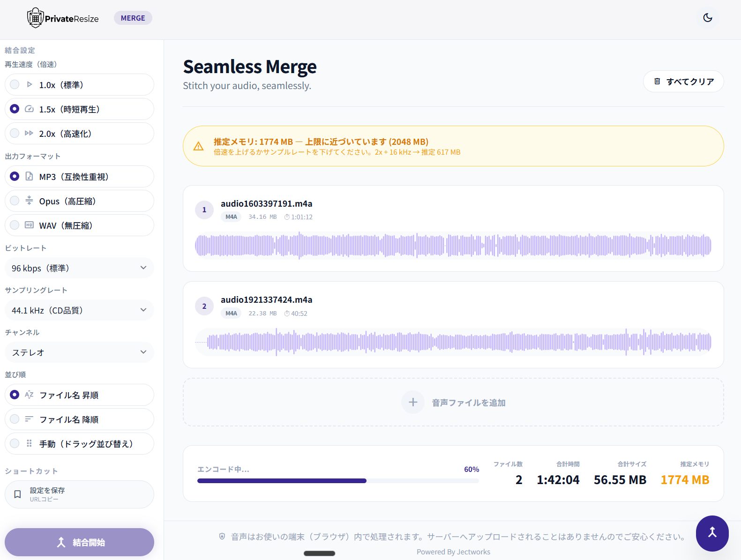Click the shield icon in the footer notice
The height and width of the screenshot is (560, 741).
click(x=222, y=537)
